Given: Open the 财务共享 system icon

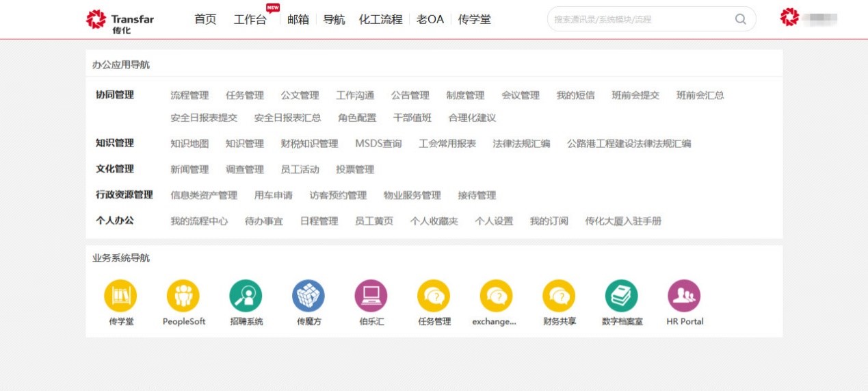Looking at the screenshot, I should tap(559, 297).
